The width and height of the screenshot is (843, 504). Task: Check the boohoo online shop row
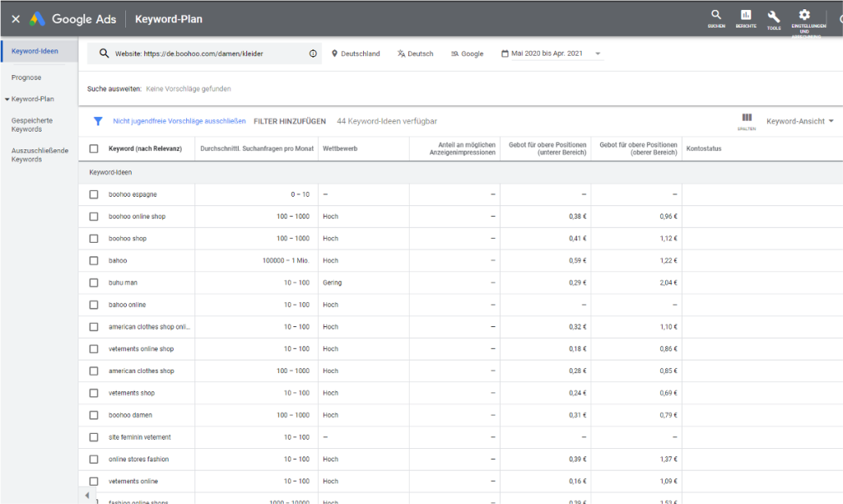(x=93, y=217)
